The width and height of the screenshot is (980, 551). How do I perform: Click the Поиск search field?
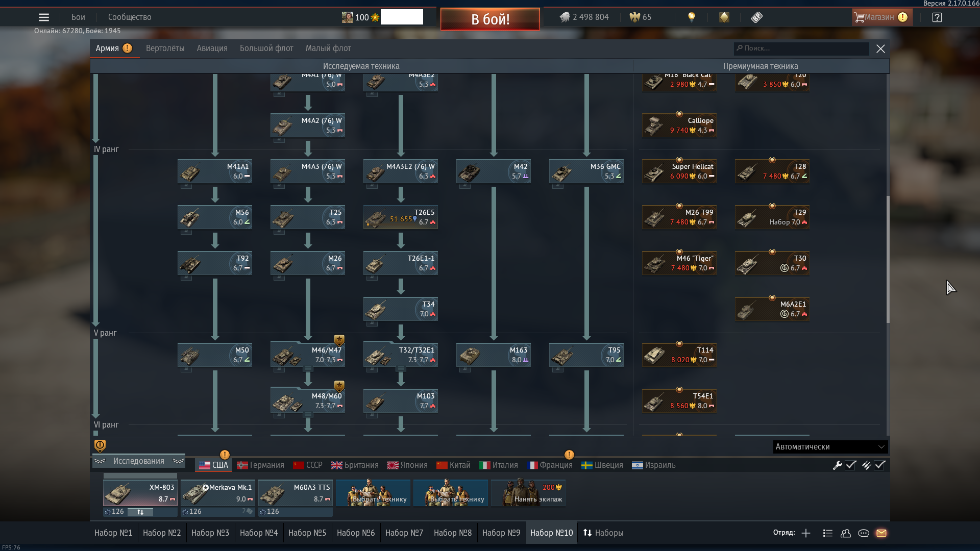pyautogui.click(x=801, y=48)
